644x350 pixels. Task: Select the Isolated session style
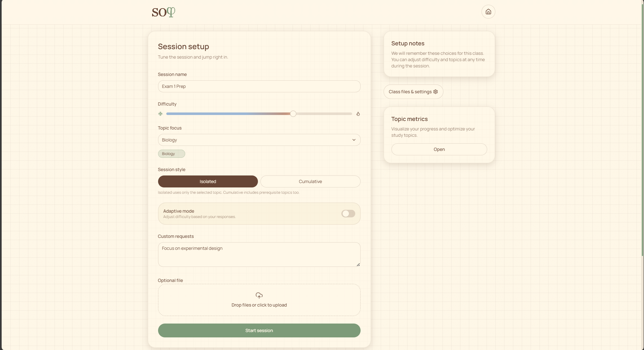click(x=208, y=181)
